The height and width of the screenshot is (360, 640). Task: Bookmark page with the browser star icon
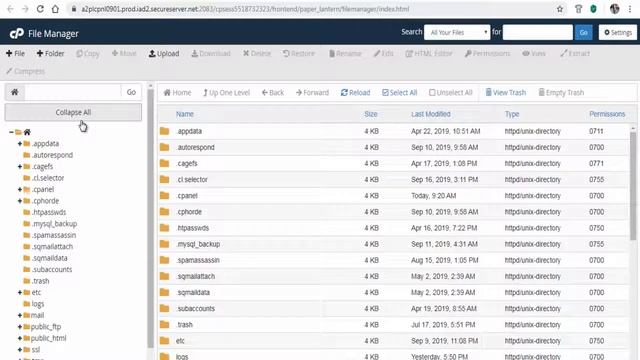pyautogui.click(x=560, y=9)
